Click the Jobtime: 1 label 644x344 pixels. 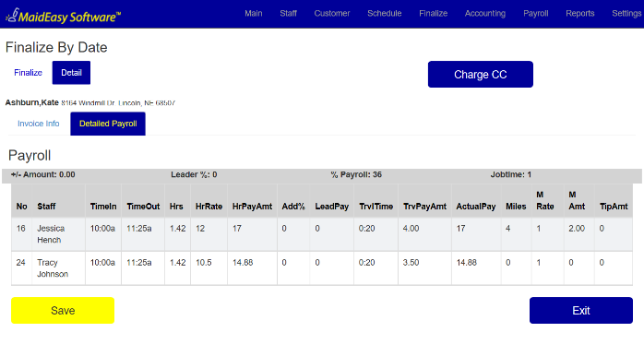point(510,174)
